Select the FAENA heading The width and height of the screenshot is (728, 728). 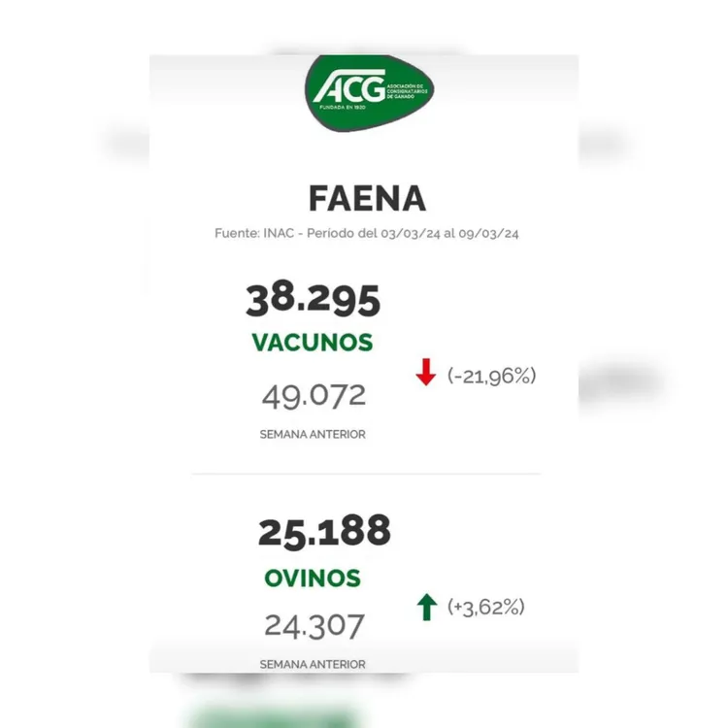tap(367, 198)
